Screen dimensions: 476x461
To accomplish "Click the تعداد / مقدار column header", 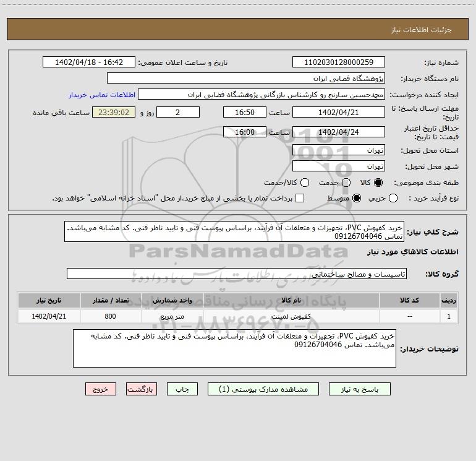I will [111, 300].
